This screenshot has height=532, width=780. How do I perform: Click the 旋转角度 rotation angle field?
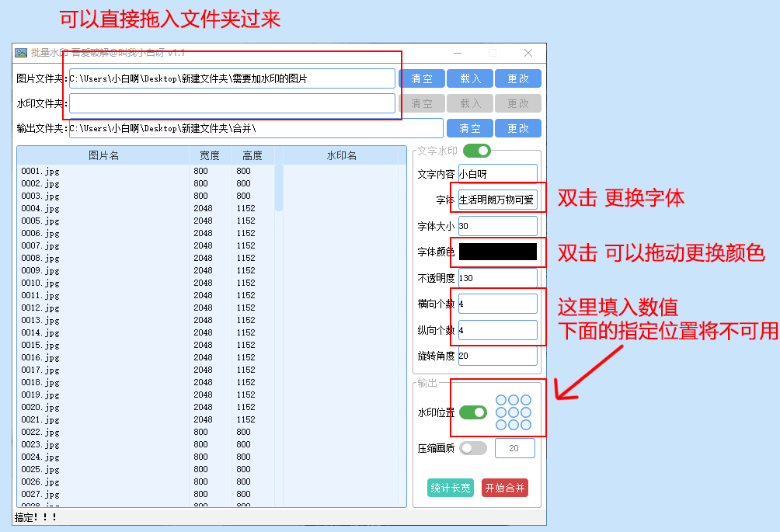[x=497, y=356]
